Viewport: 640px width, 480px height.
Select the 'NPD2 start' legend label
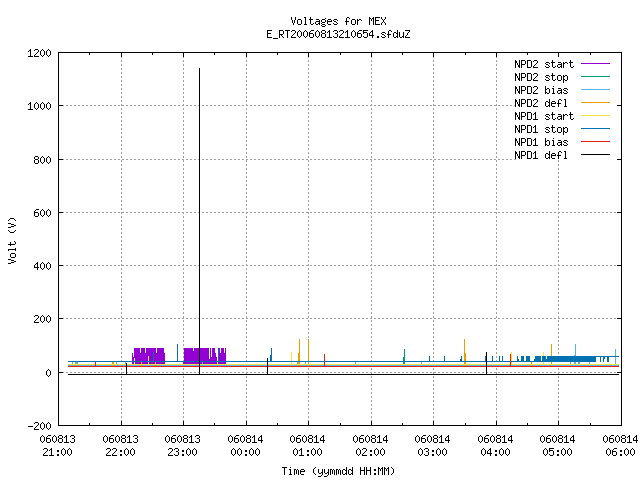[x=544, y=64]
